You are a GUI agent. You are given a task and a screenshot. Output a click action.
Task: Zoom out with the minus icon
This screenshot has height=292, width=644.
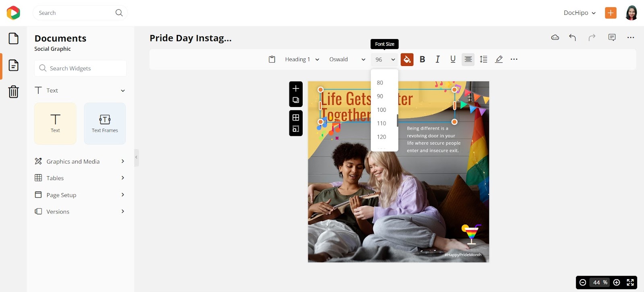click(x=583, y=283)
